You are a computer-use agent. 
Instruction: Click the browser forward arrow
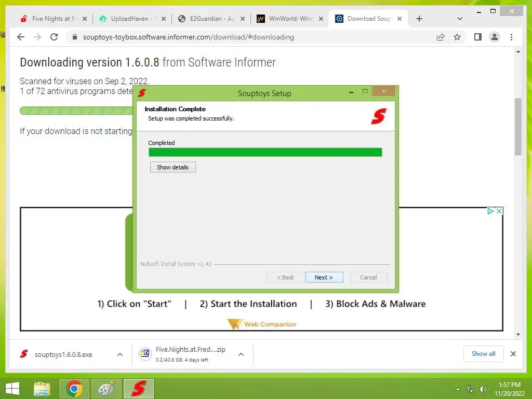(37, 37)
